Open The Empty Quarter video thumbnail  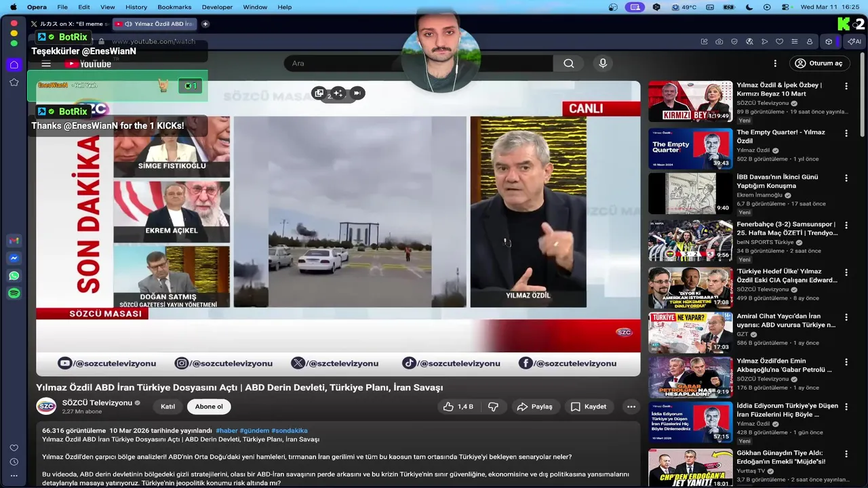coord(690,148)
